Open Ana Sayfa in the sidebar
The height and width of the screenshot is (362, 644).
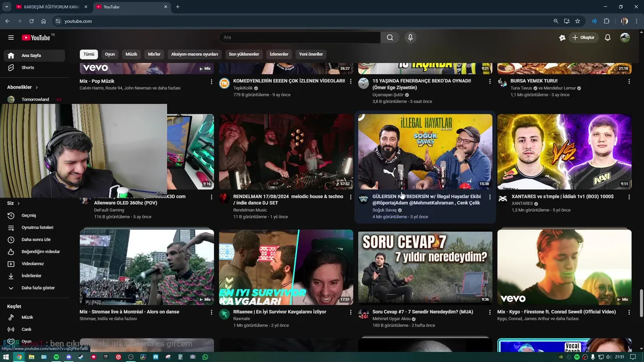(x=34, y=55)
